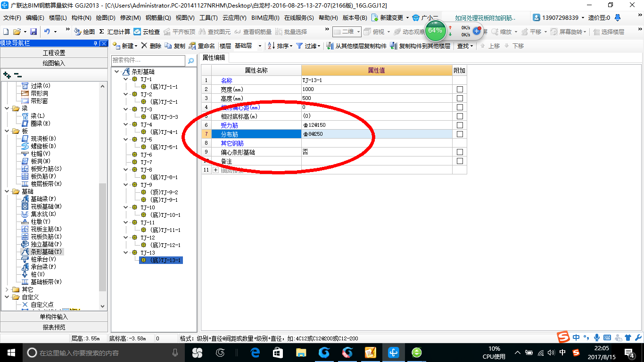Open the 文件(F) menu
Image resolution: width=644 pixels, height=362 pixels.
12,18
